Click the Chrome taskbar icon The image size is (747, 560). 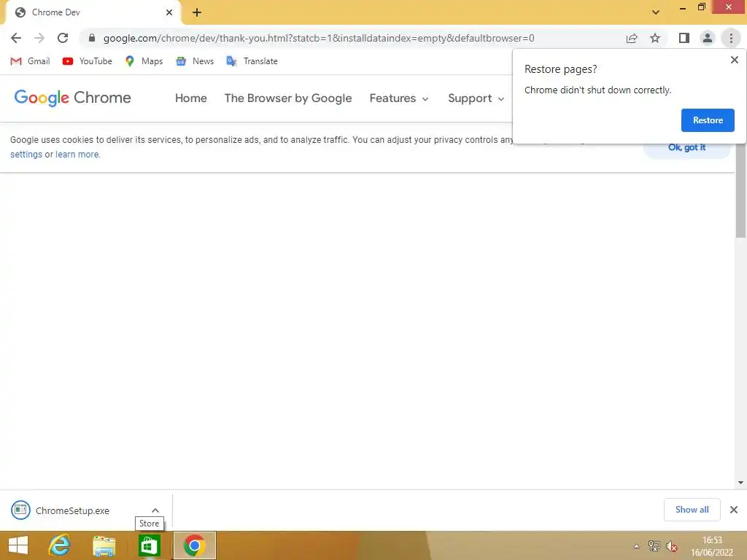194,545
